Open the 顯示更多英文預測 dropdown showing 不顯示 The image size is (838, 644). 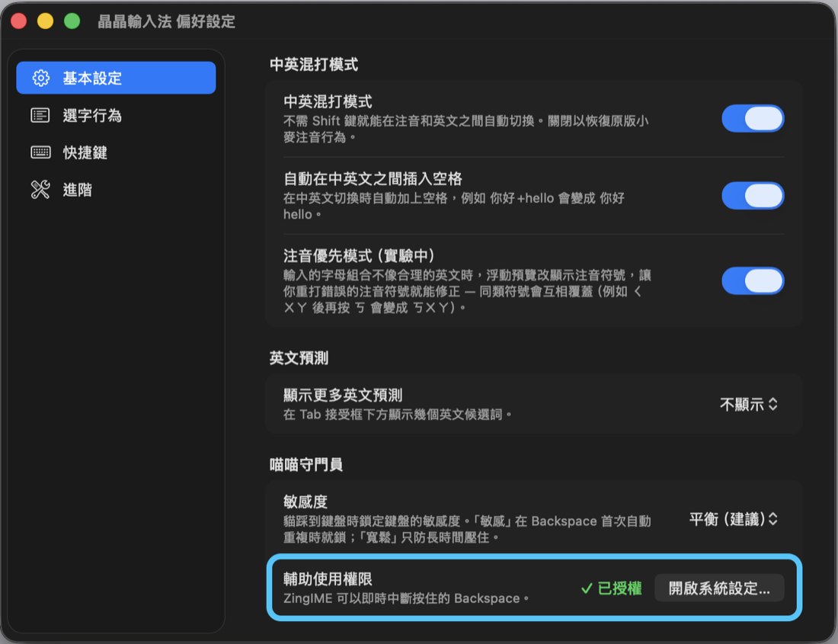tap(748, 405)
